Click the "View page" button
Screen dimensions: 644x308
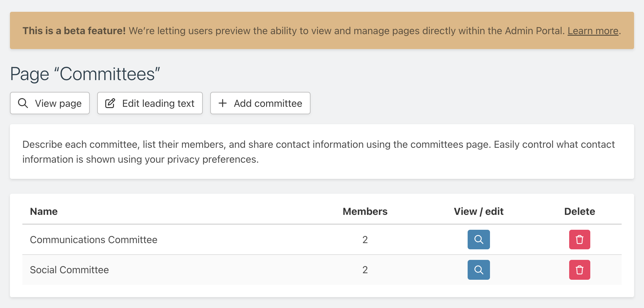50,103
